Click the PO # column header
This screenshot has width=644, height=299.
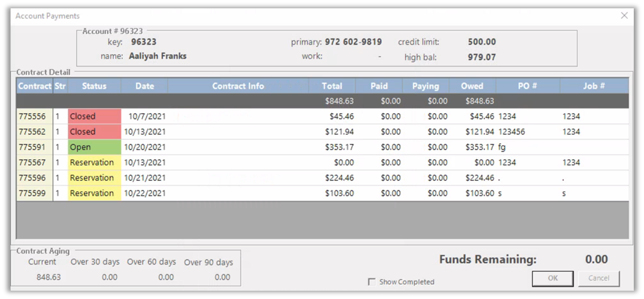coord(528,86)
